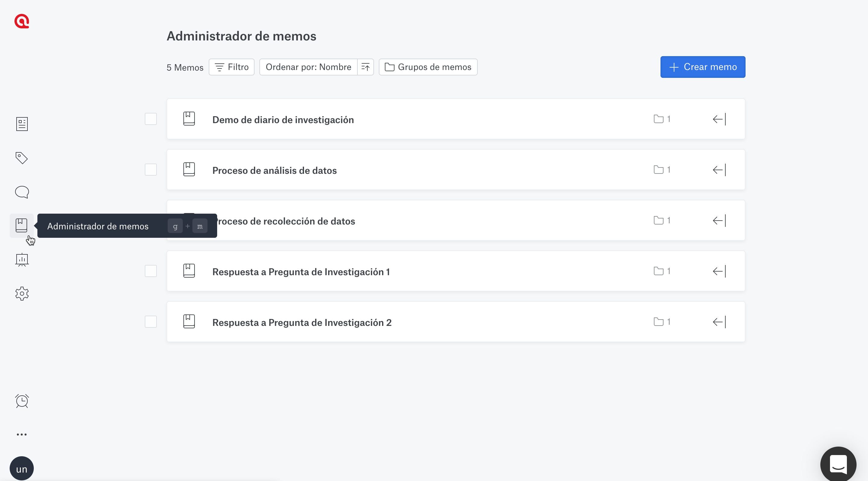Check the Demo de diario de investigación checkbox
Viewport: 868px width, 481px height.
[x=150, y=119]
